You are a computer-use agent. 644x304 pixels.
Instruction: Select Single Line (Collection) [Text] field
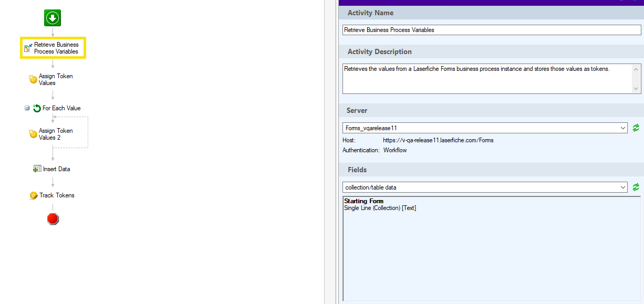(x=380, y=208)
